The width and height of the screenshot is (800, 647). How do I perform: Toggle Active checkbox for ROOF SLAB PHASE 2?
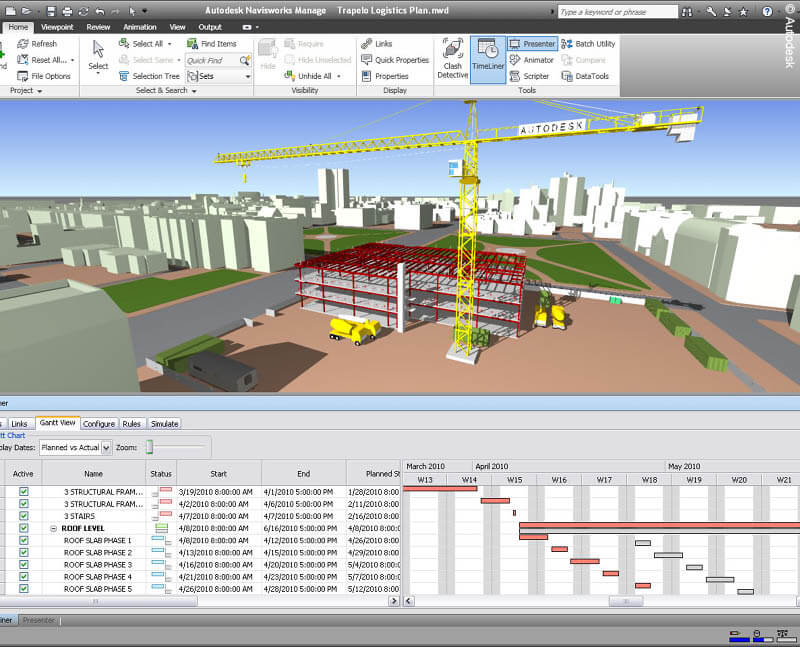(x=23, y=552)
